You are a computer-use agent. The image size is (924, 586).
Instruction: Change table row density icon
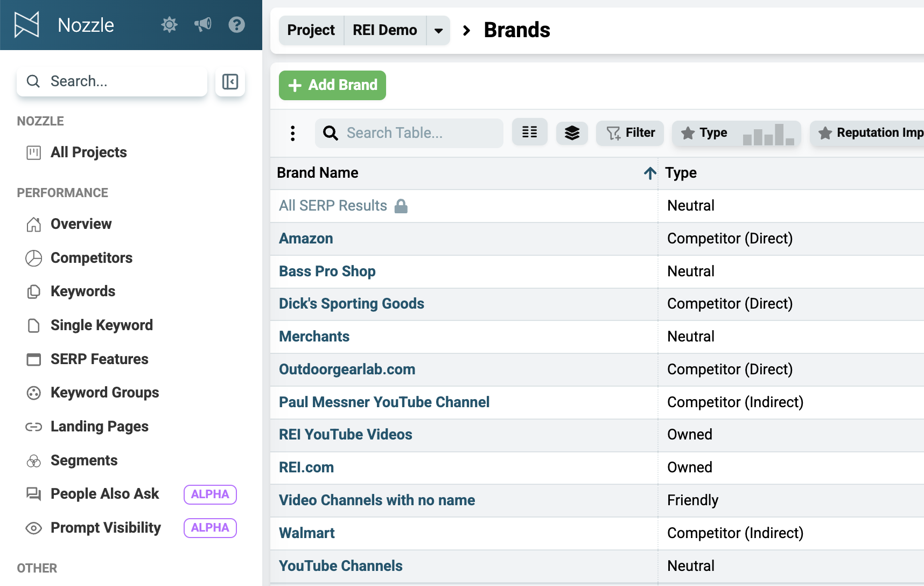530,132
